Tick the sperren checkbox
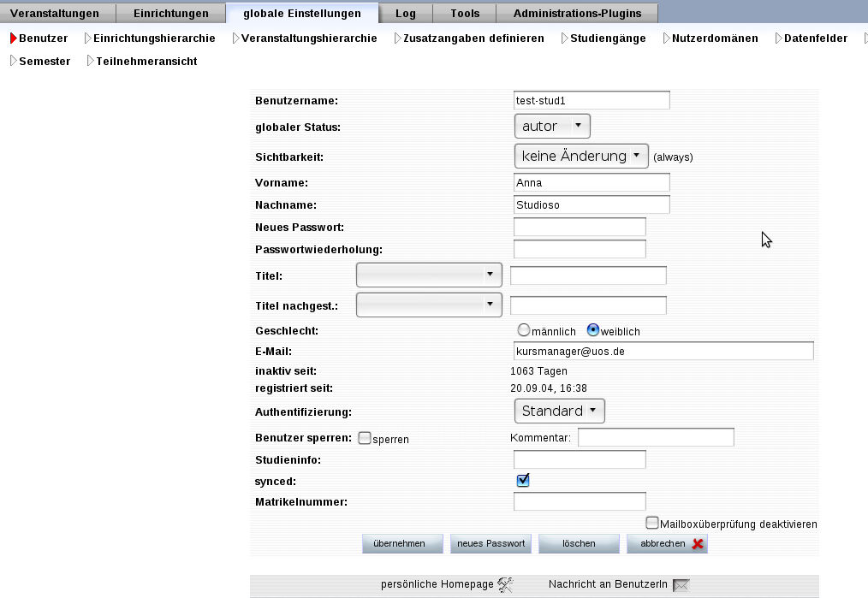Screen dimensions: 868x598 365,438
